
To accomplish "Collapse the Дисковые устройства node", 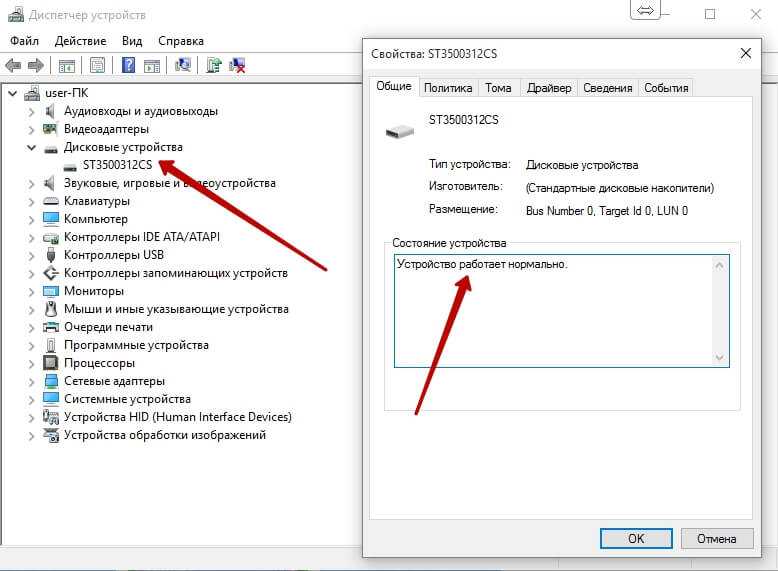I will pos(31,147).
